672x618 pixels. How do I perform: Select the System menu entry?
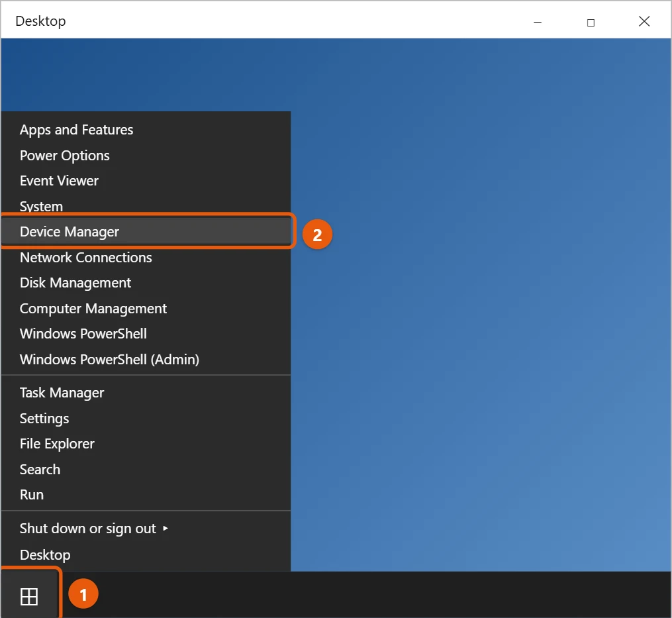click(x=146, y=206)
